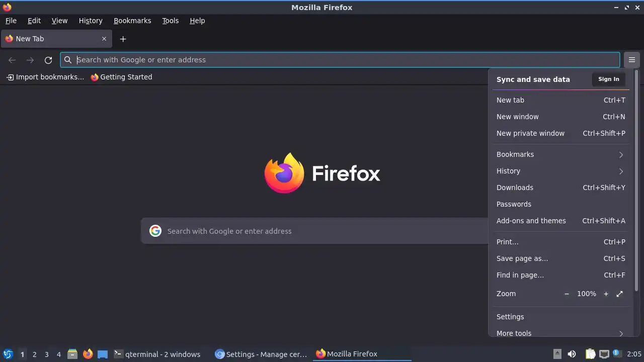
Task: Click Sign In button
Action: pyautogui.click(x=609, y=79)
